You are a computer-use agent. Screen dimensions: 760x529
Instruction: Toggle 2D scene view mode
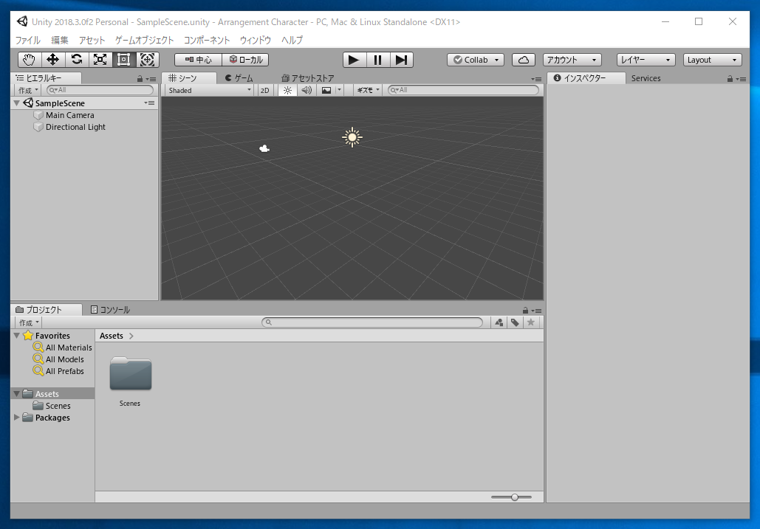265,90
